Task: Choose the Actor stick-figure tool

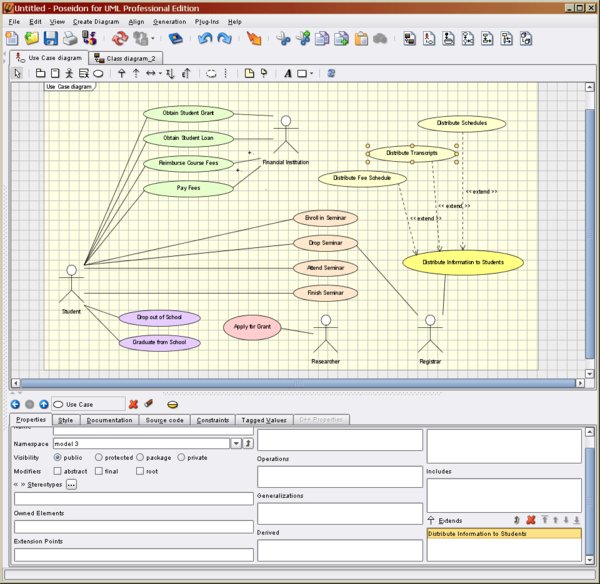Action: tap(69, 73)
